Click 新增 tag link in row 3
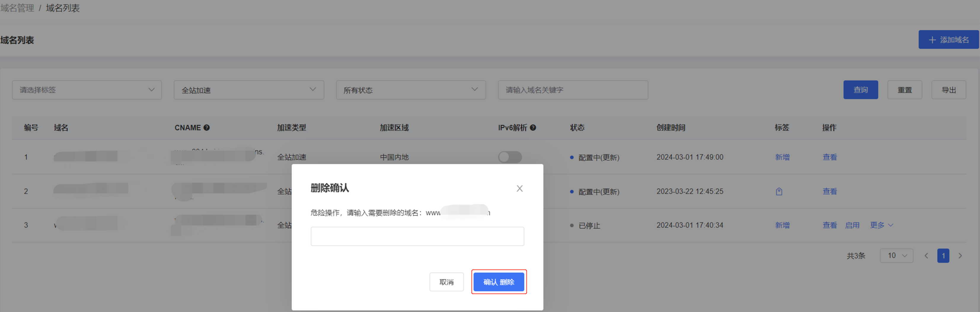The width and height of the screenshot is (980, 312). [x=782, y=225]
